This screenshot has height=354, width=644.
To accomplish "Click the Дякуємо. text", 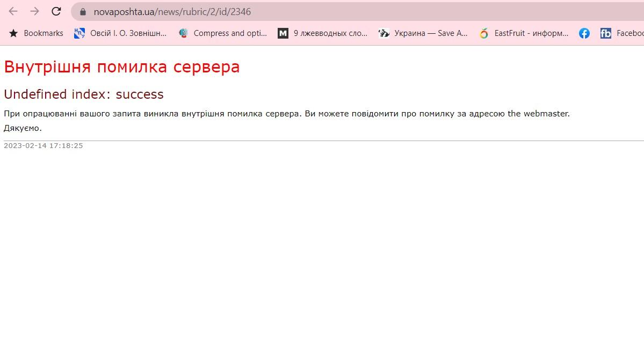I will [23, 128].
